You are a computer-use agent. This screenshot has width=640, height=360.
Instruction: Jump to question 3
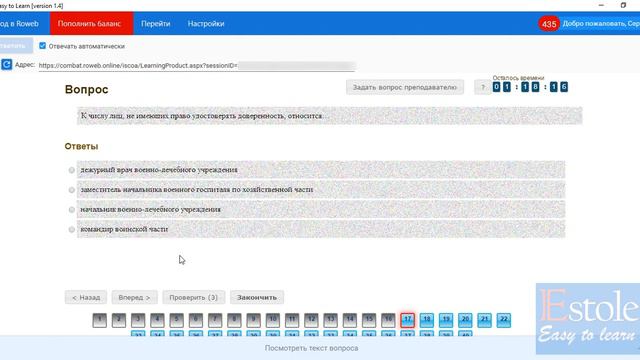(138, 320)
